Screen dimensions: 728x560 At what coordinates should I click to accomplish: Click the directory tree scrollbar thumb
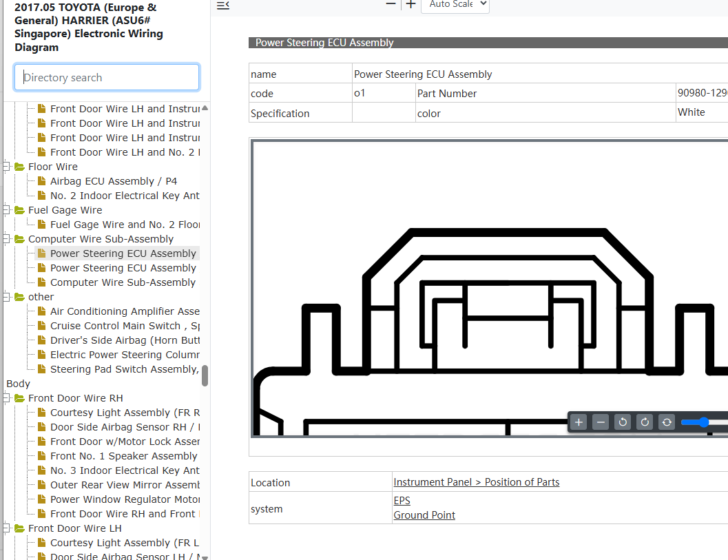pyautogui.click(x=205, y=375)
